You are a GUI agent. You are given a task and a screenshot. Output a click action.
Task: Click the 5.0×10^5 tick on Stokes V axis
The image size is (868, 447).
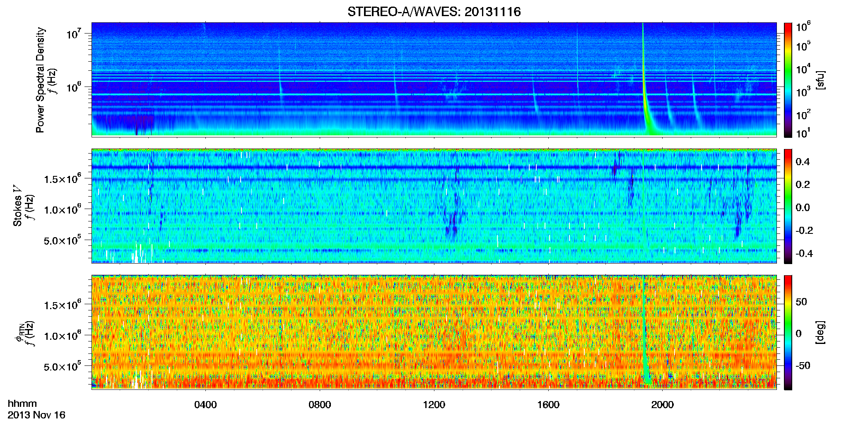pos(63,240)
